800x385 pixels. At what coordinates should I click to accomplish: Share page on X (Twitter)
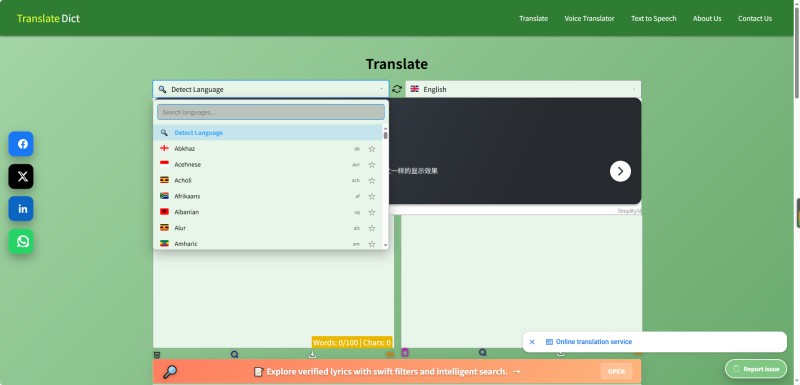(x=21, y=176)
